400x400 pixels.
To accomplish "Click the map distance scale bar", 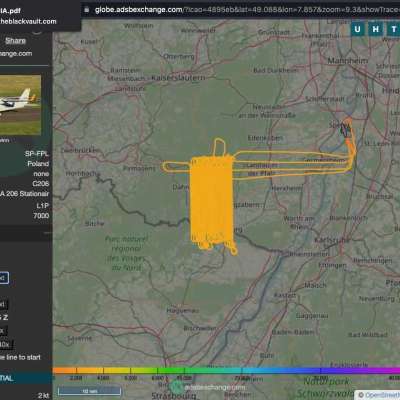I will (89, 391).
